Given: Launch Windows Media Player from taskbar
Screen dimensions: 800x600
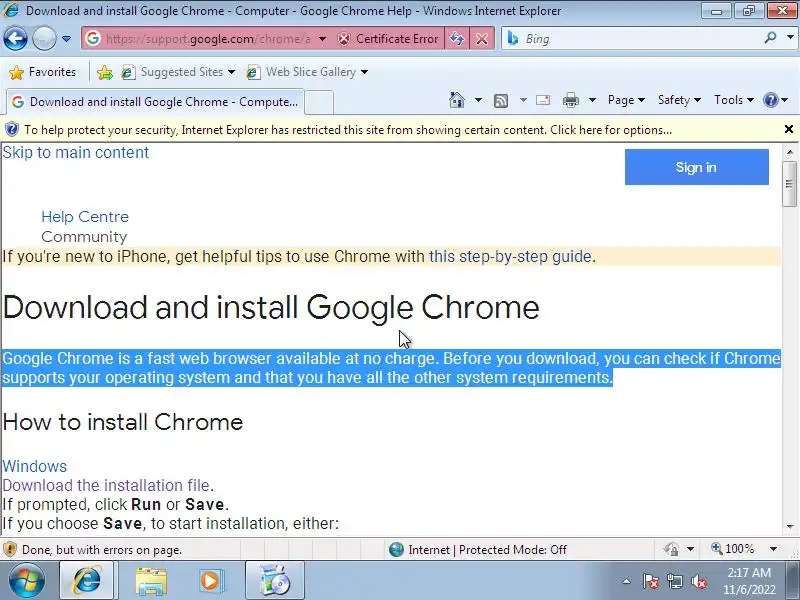Looking at the screenshot, I should tap(210, 581).
